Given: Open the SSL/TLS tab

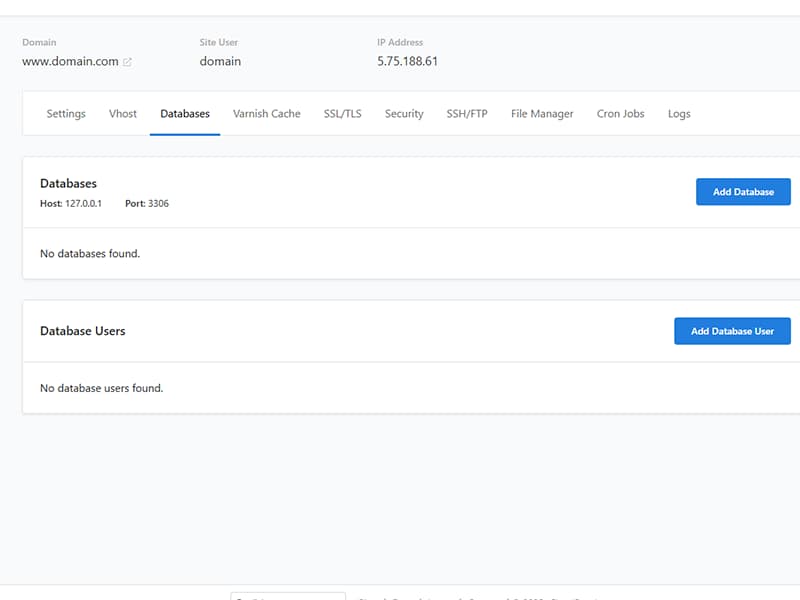Looking at the screenshot, I should coord(342,114).
